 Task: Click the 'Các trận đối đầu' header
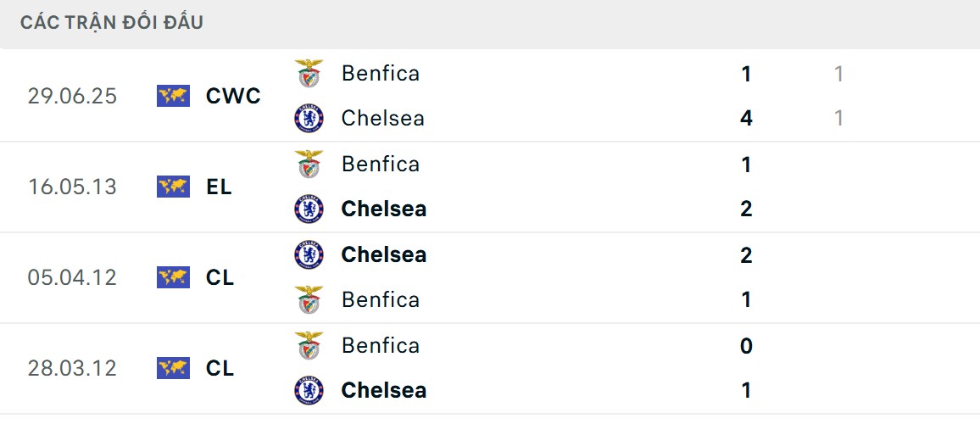tap(112, 23)
